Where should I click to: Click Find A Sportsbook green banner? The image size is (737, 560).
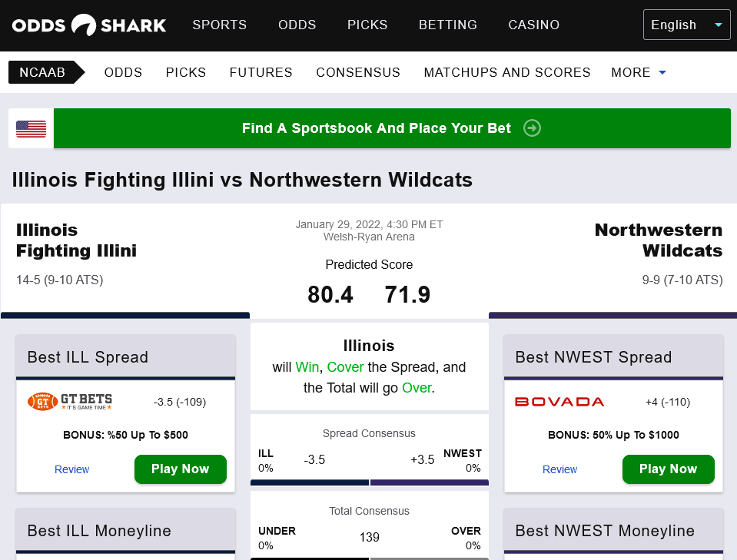click(x=377, y=128)
